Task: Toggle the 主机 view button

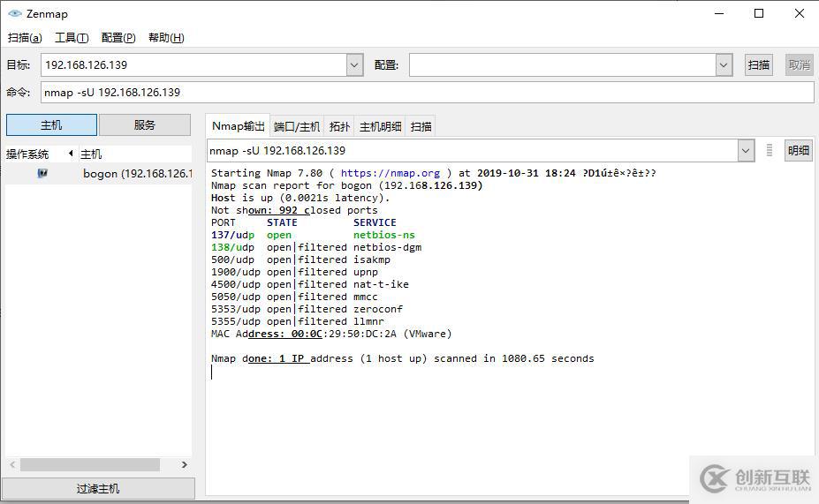Action: 52,125
